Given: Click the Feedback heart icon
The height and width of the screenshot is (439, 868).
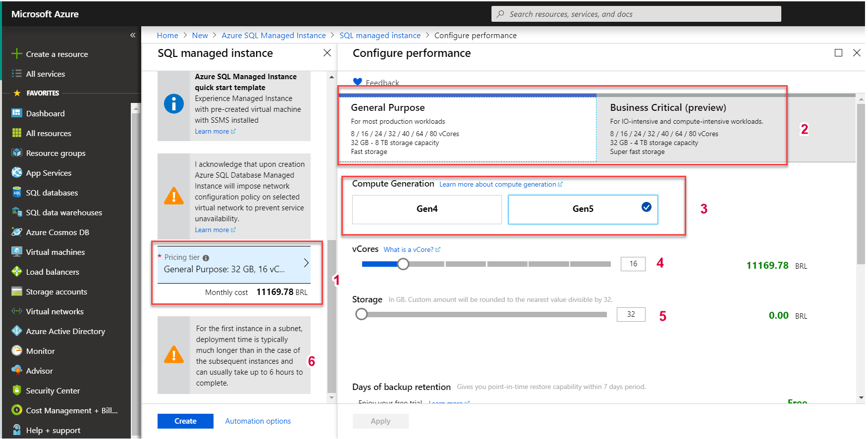Looking at the screenshot, I should (357, 82).
